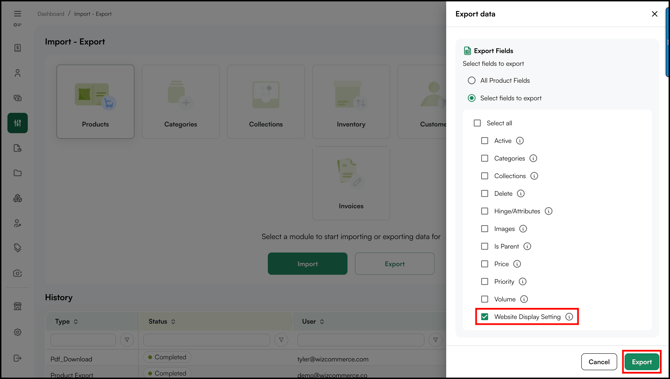
Task: Show info tooltip for Volume field
Action: [x=524, y=299]
